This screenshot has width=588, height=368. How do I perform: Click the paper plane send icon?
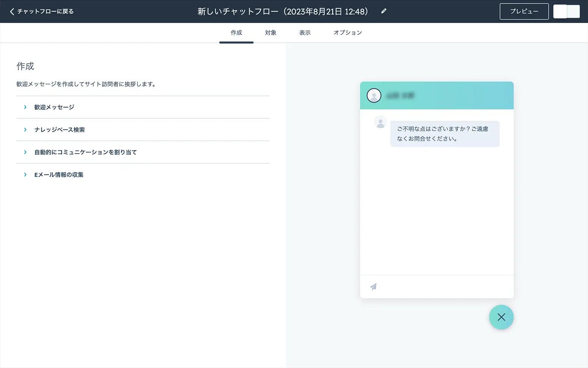[374, 287]
